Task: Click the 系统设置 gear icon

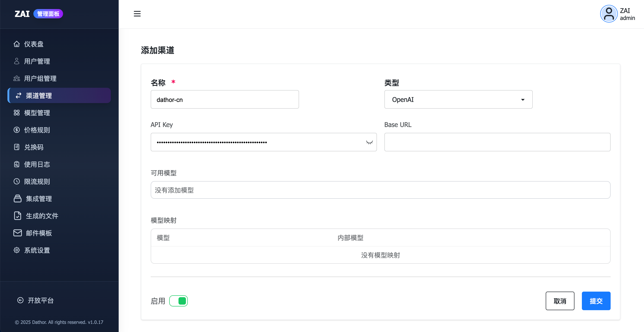Action: click(x=16, y=250)
